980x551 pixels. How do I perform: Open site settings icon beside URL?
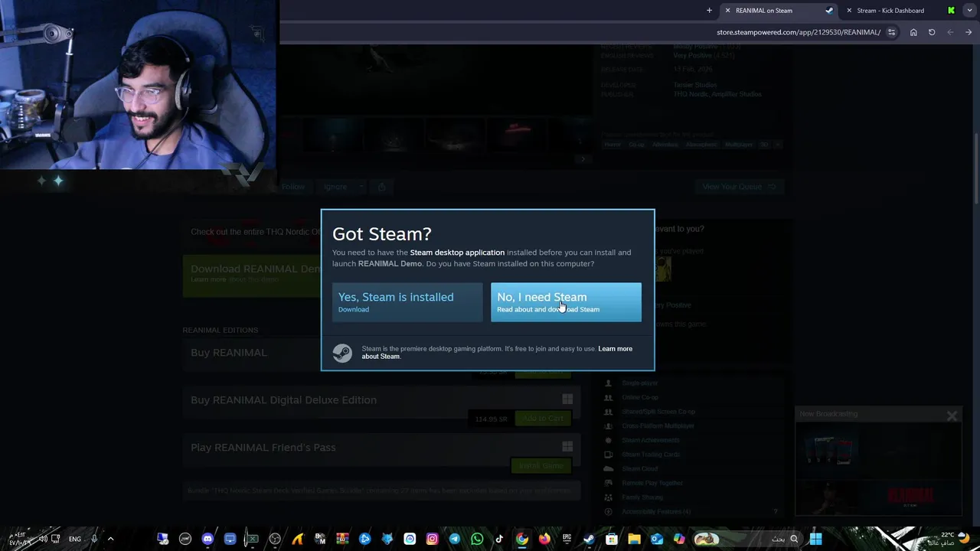[x=891, y=32]
